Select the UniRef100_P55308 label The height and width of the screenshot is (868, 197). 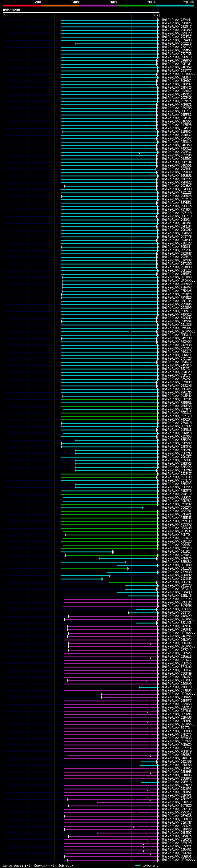pos(177,525)
